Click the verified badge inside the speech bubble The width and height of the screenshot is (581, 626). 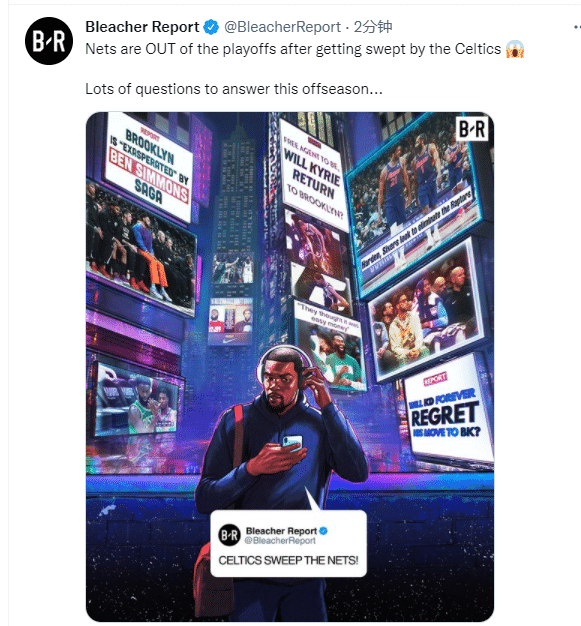coord(323,531)
